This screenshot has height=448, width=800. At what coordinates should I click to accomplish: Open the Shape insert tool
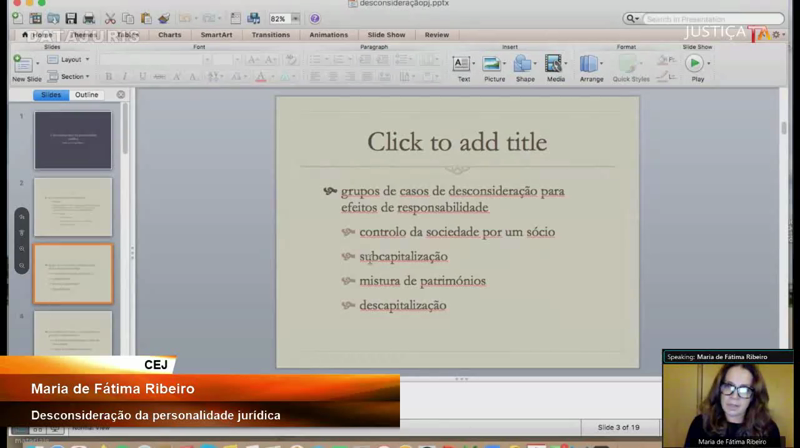(525, 66)
